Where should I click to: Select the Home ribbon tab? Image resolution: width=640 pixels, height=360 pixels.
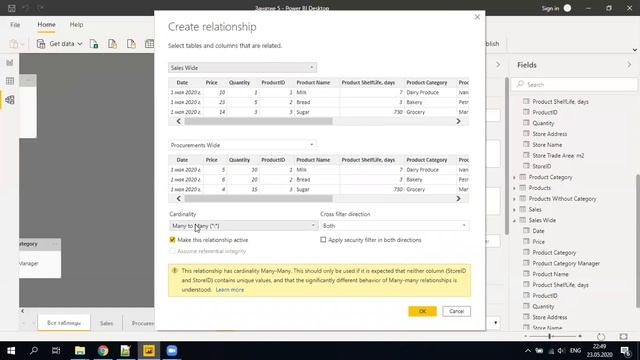click(46, 24)
